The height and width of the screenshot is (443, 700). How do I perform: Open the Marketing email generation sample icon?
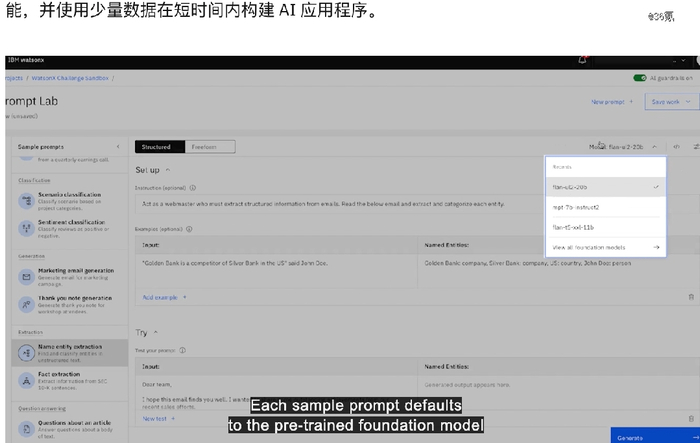[26, 273]
